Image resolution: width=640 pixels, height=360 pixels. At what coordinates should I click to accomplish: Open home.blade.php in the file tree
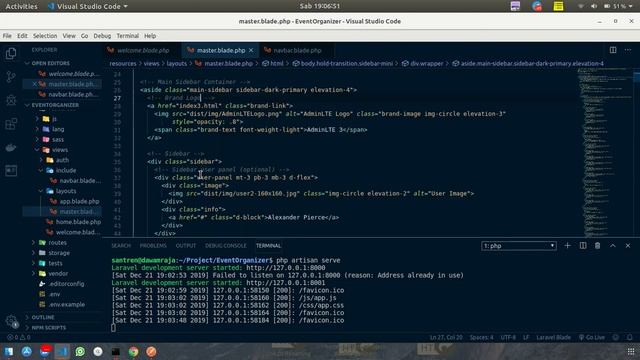point(78,222)
